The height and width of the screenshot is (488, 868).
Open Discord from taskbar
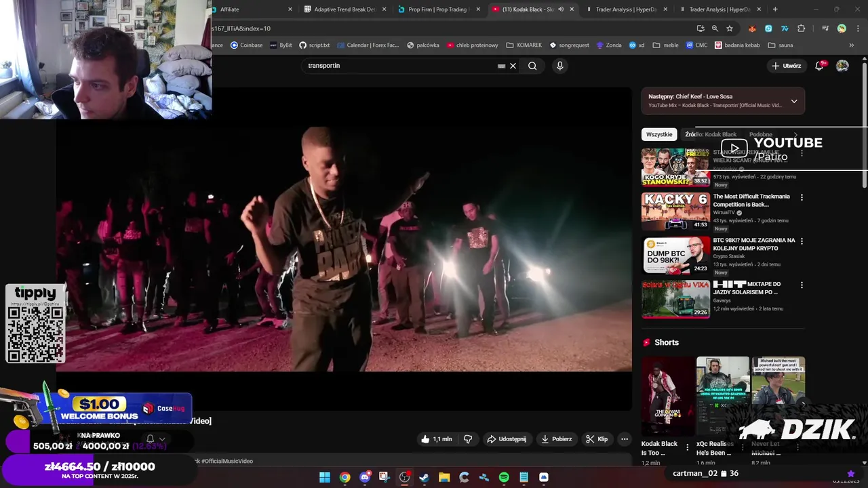[x=365, y=477]
